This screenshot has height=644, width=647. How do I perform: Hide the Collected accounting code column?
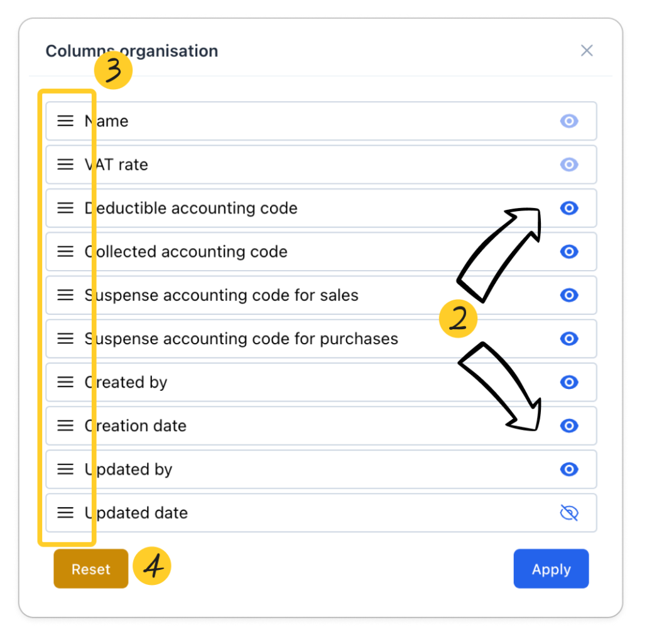click(569, 251)
